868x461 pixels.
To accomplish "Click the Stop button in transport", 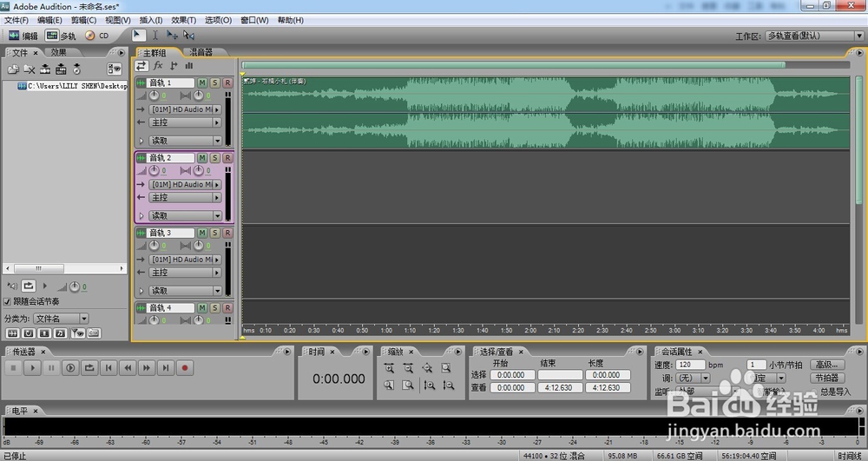I will (13, 367).
